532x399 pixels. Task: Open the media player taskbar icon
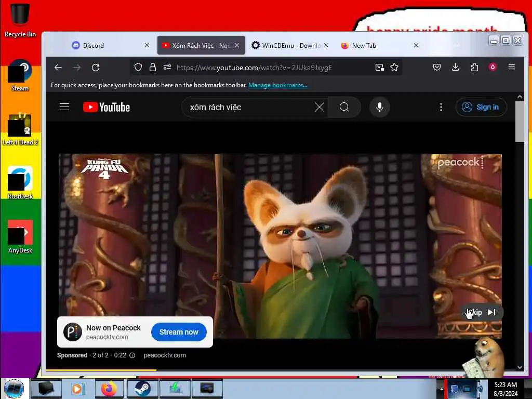pyautogui.click(x=77, y=389)
